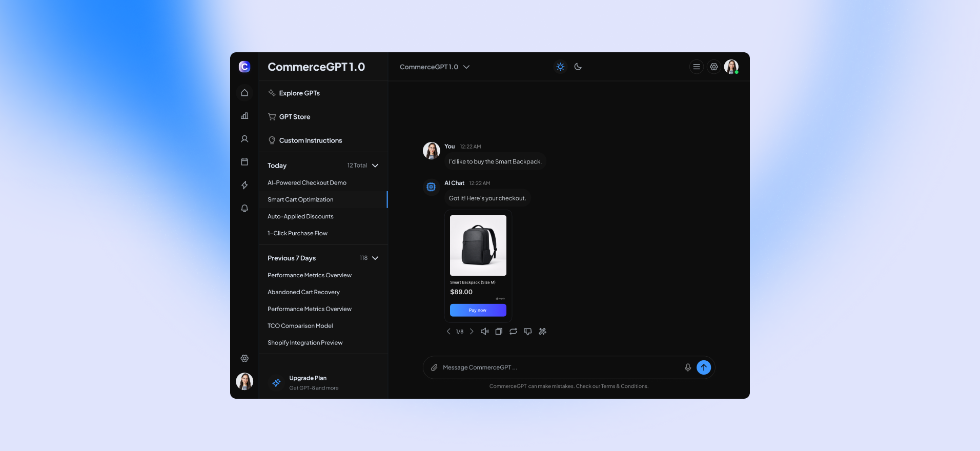Click the user avatar beside You message
This screenshot has width=980, height=451.
point(431,151)
